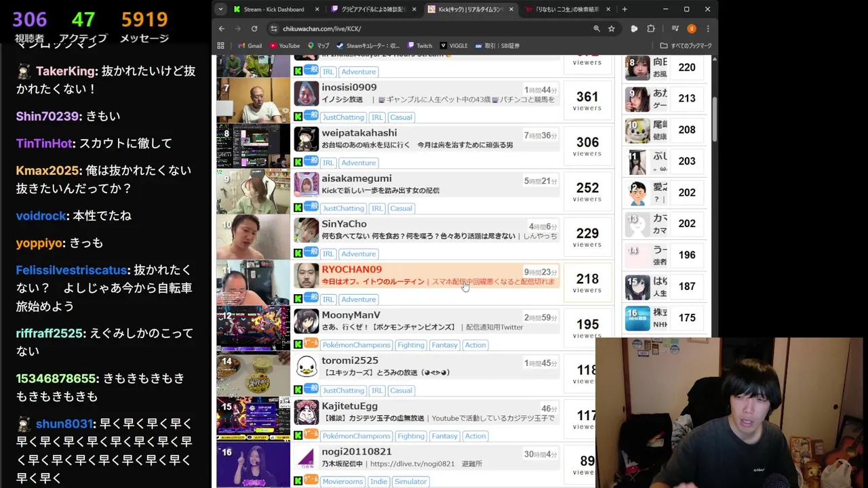Open the Extensions puzzle icon
This screenshot has width=868, height=488.
point(651,28)
